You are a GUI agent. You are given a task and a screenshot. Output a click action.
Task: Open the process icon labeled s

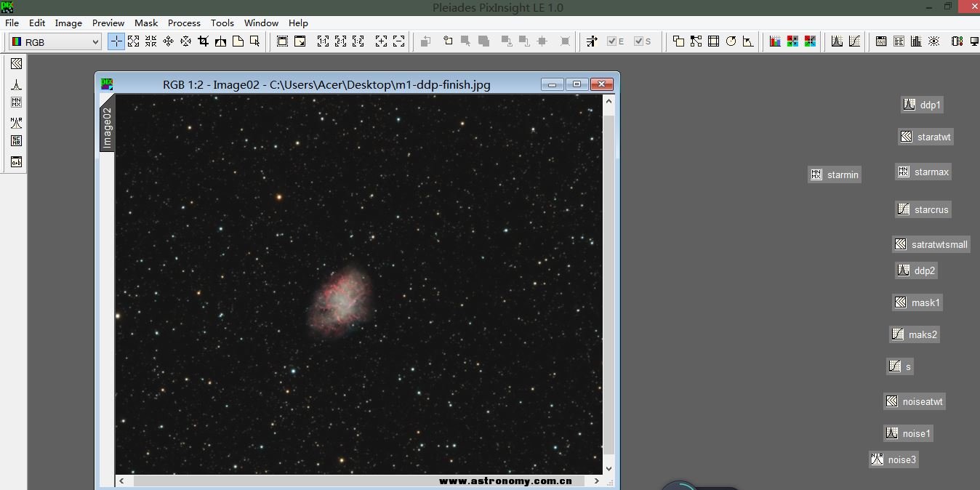click(x=900, y=366)
